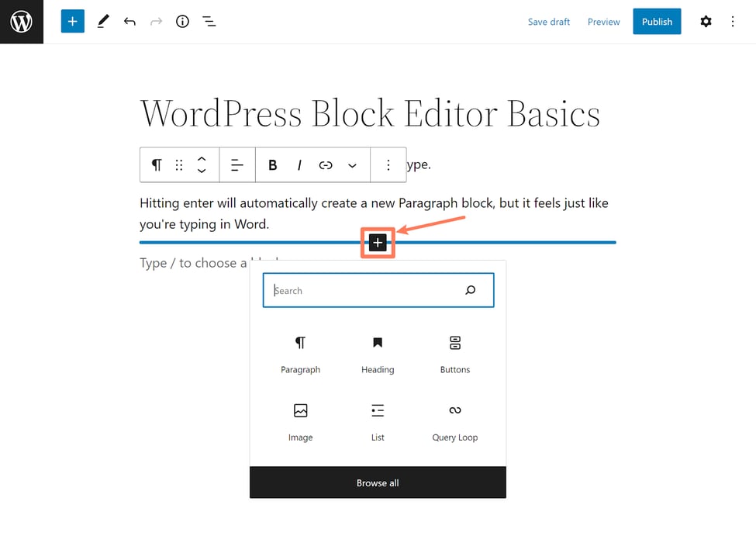
Task: Click Save draft
Action: 549,22
